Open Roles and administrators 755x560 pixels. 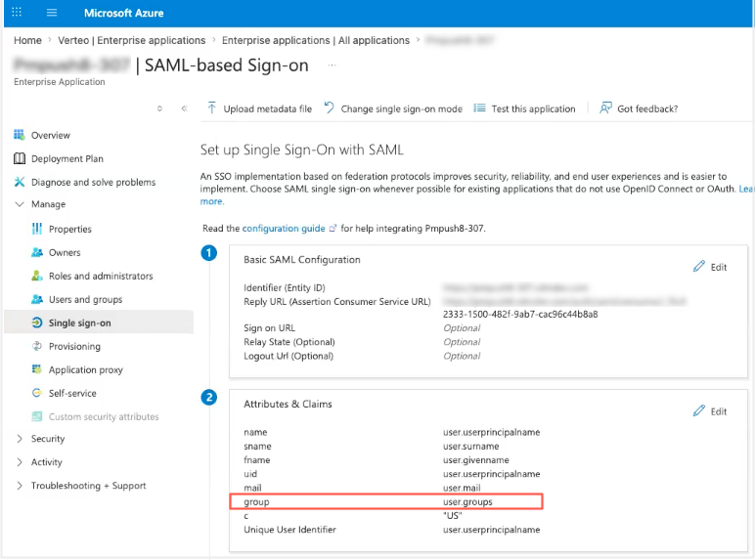(x=101, y=277)
